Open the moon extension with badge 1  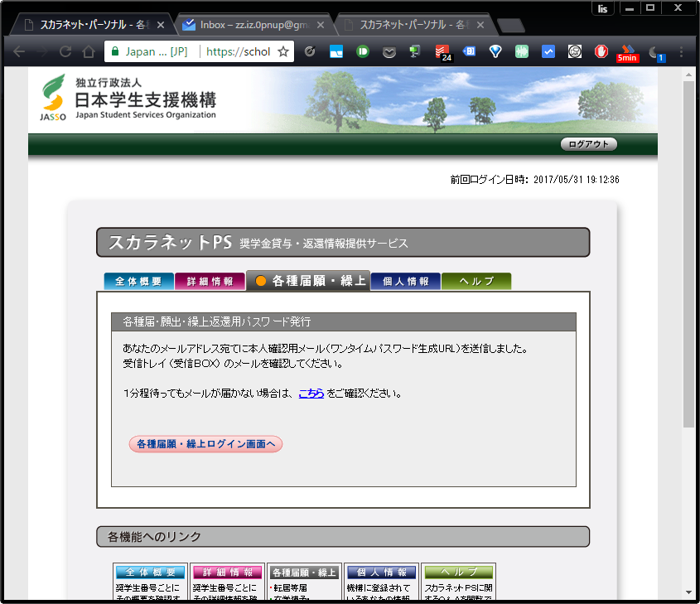coord(656,53)
